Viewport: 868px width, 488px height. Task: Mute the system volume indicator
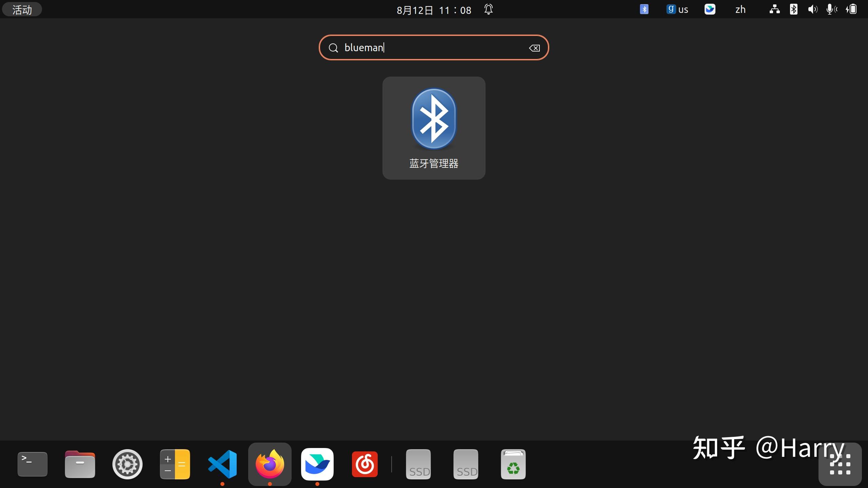(813, 9)
